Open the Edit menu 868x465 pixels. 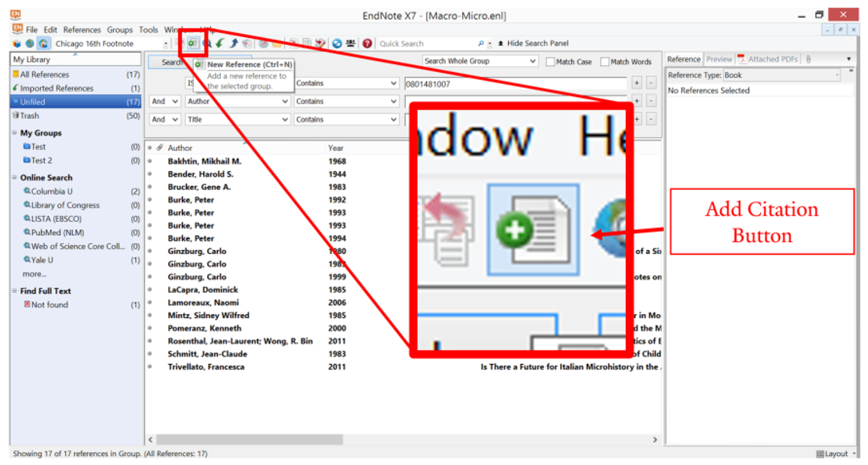[x=50, y=30]
